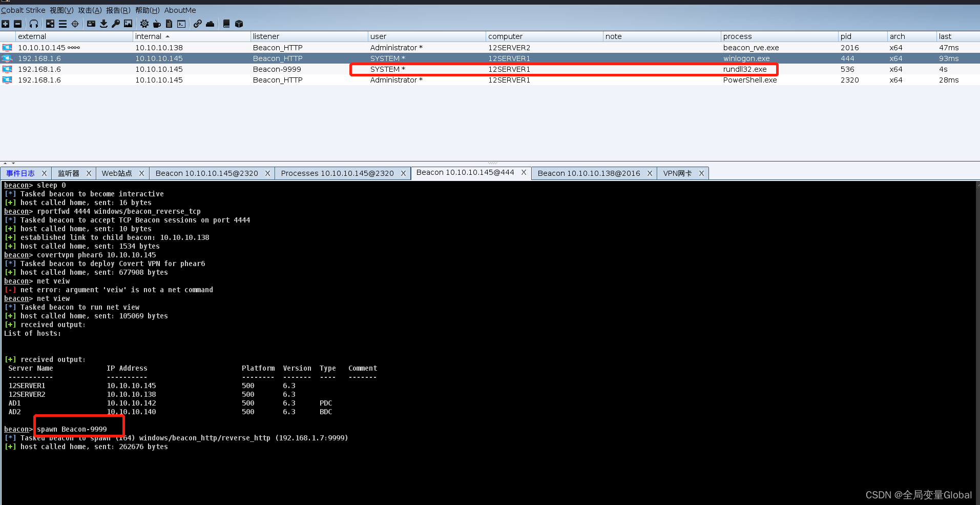Click the connect to team server plus icon
The image size is (980, 505).
[6, 24]
